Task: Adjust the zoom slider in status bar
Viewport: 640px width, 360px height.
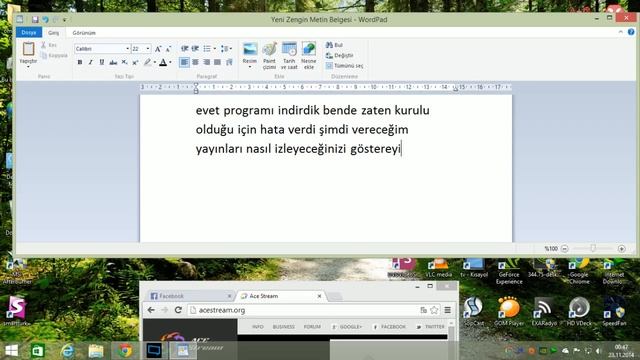Action: 593,249
